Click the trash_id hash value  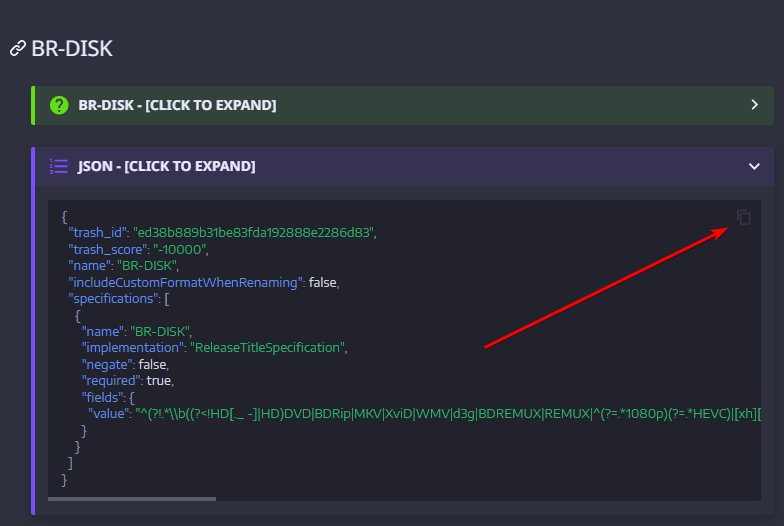254,232
